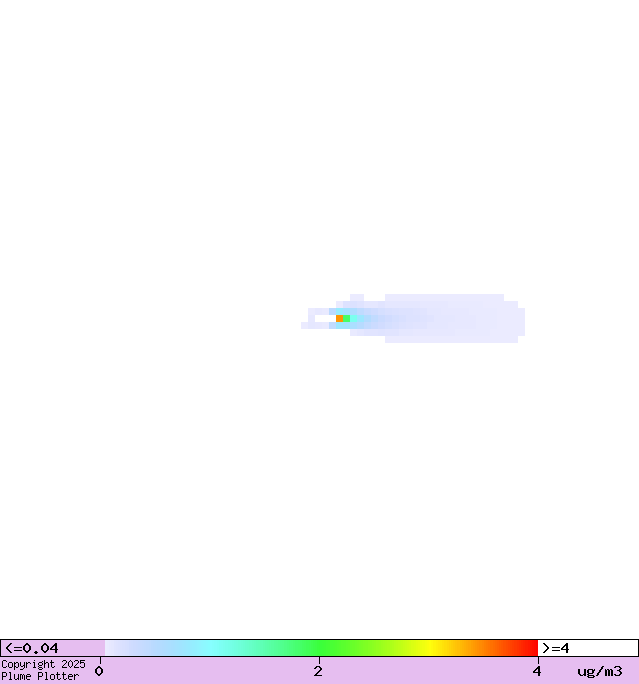The height and width of the screenshot is (684, 639).
Task: Click the "0" scale tick label
Action: coord(99,671)
